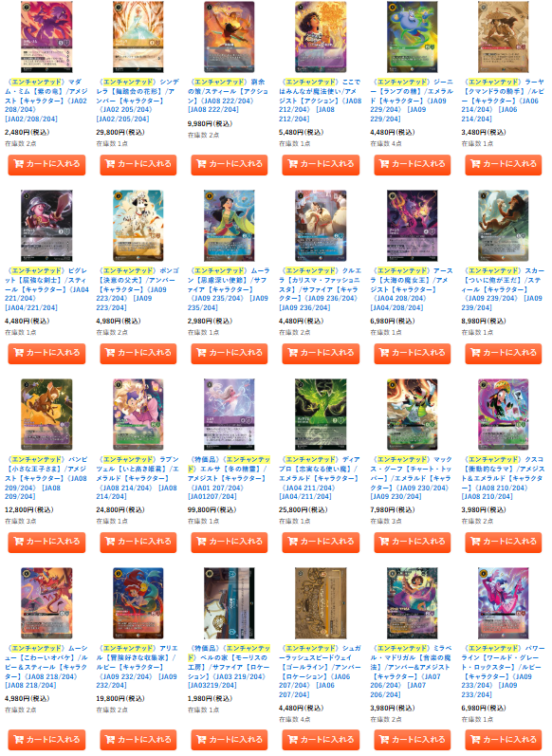Open the Piglet スティール product title link
This screenshot has height=756, width=552.
pos(46,289)
